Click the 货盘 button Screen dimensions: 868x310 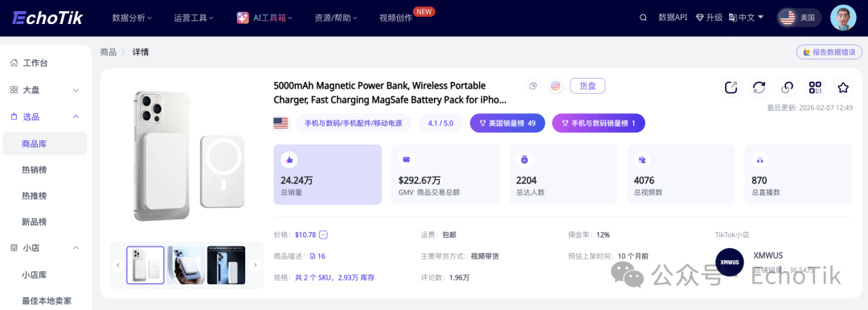click(588, 86)
